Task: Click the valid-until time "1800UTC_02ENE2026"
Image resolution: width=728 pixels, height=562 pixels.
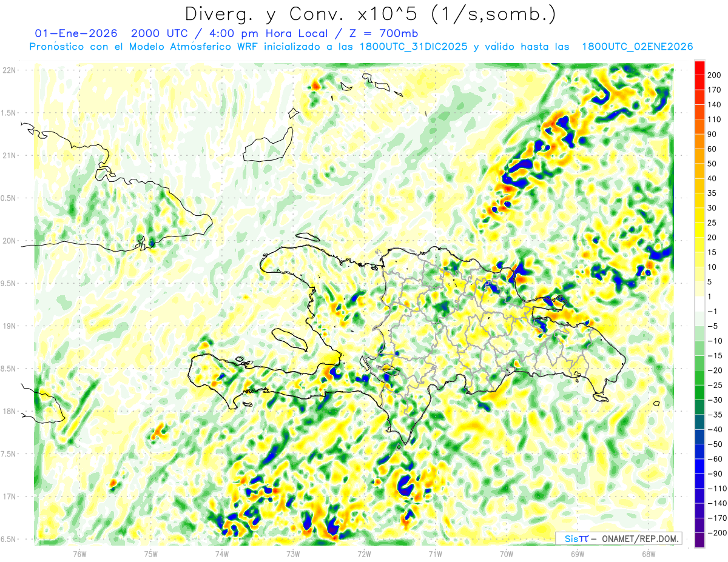Action: click(x=637, y=47)
